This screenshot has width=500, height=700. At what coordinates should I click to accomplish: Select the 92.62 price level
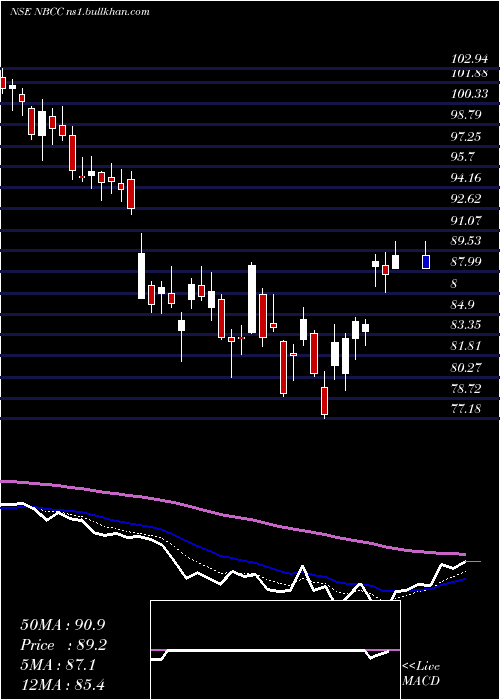pos(467,199)
